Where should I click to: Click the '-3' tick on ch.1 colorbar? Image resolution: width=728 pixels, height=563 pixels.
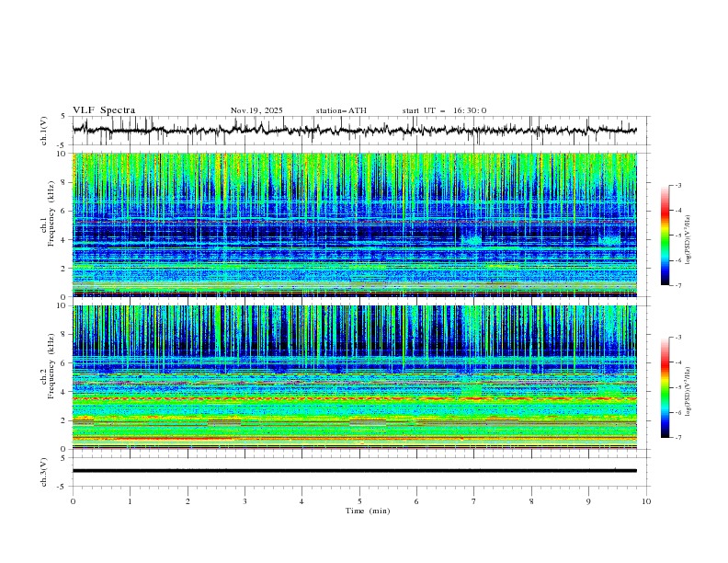click(677, 185)
